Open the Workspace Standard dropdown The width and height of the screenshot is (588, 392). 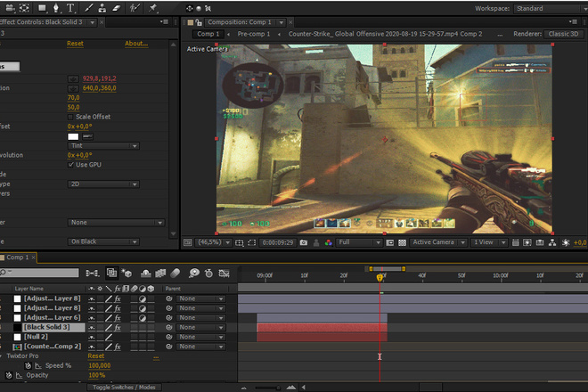(551, 8)
